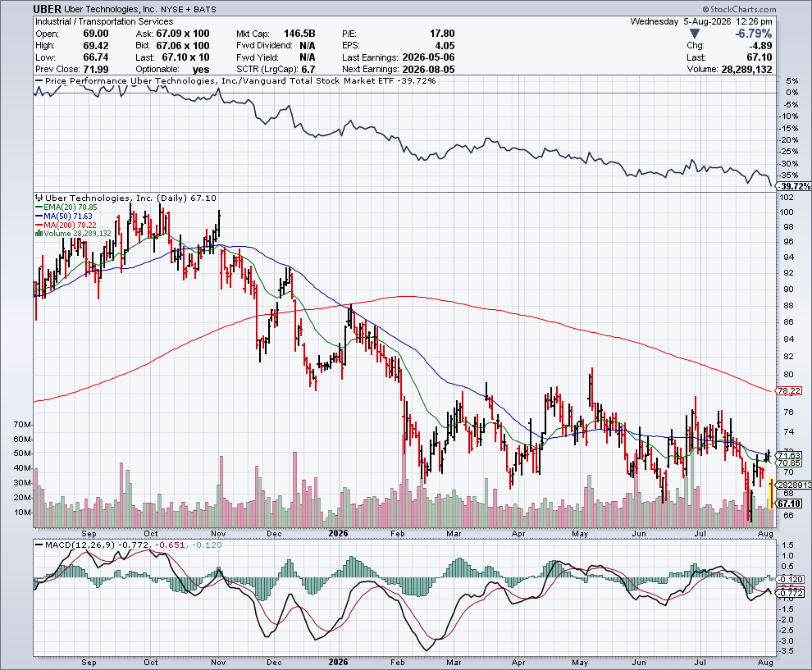Click the Optionable yes value
The image size is (812, 670).
pyautogui.click(x=201, y=70)
